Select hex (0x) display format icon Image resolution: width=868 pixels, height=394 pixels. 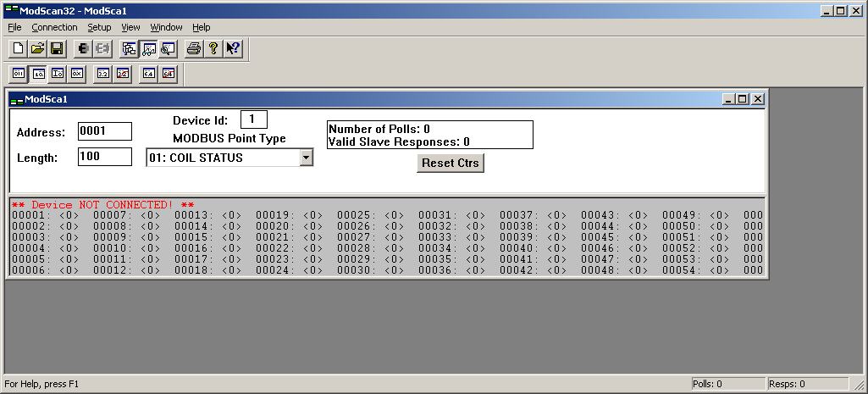(x=77, y=74)
